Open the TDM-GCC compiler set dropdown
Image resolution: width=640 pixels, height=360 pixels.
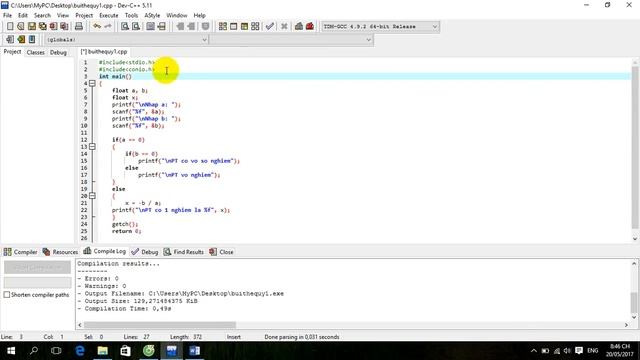[x=380, y=27]
